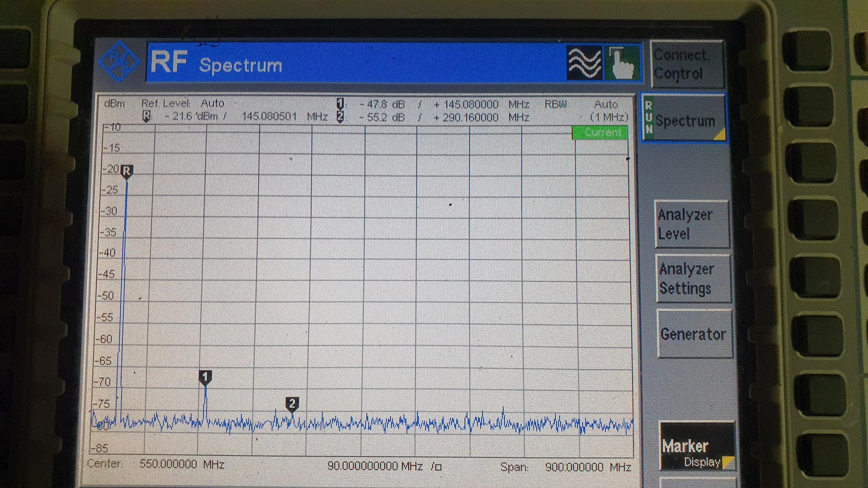The width and height of the screenshot is (868, 488).
Task: Select marker 1 on the spectrum trace
Action: coord(205,377)
